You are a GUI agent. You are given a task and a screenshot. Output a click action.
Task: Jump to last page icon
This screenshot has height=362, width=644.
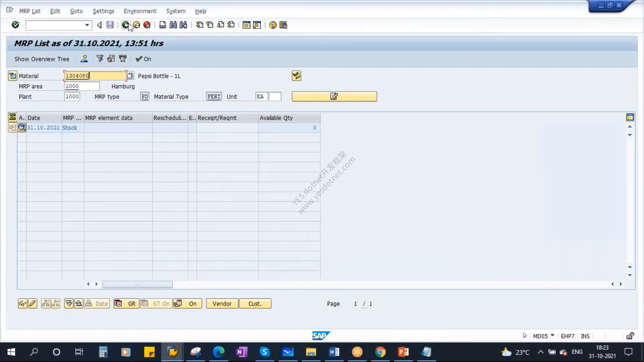[231, 25]
